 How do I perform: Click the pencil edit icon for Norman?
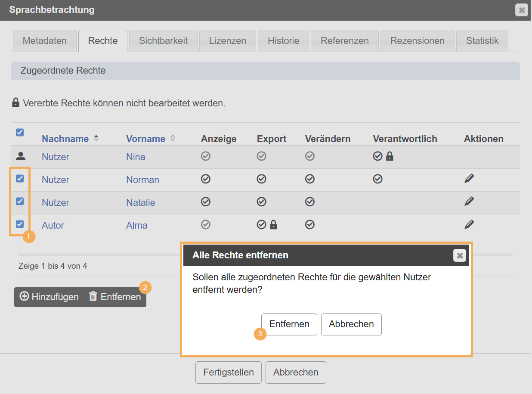coord(469,179)
